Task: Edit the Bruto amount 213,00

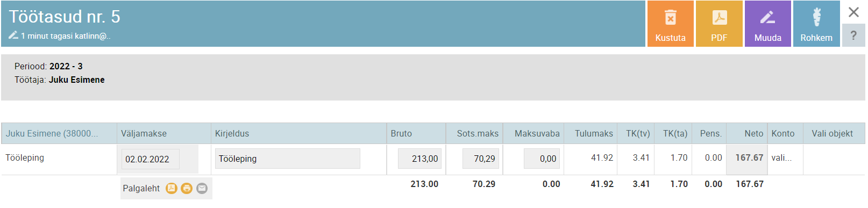Action: (419, 159)
